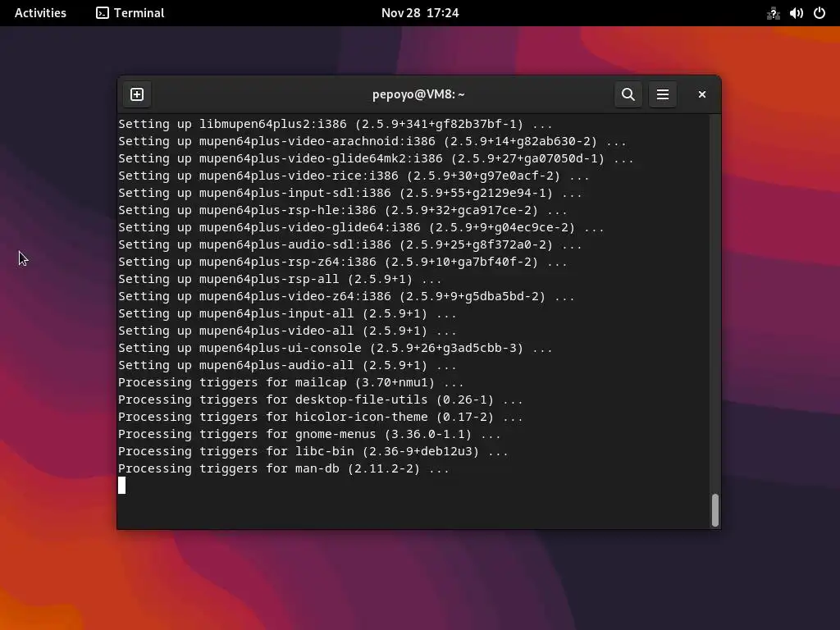840x630 pixels.
Task: Click the terminal cursor block at the prompt line
Action: click(121, 486)
